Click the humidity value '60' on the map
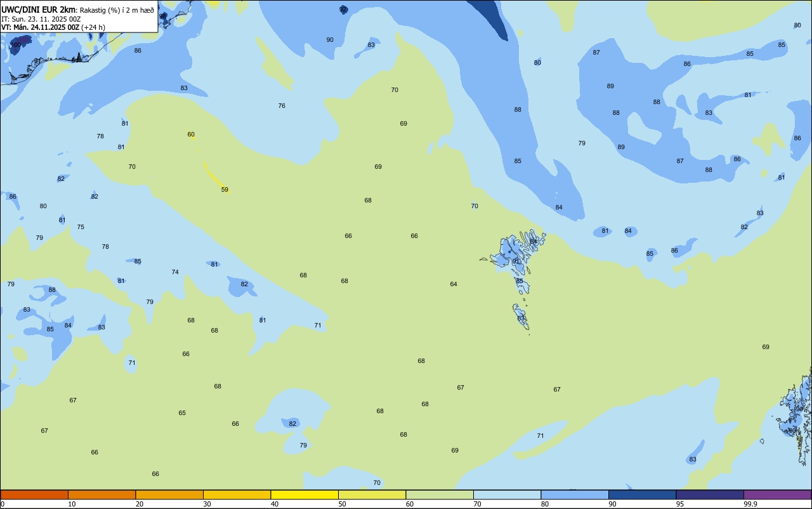Screen dimensions: 812x509 [191, 135]
